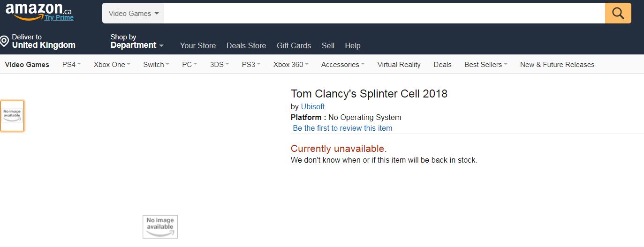644x247 pixels.
Task: Go to Deals Store
Action: (246, 45)
